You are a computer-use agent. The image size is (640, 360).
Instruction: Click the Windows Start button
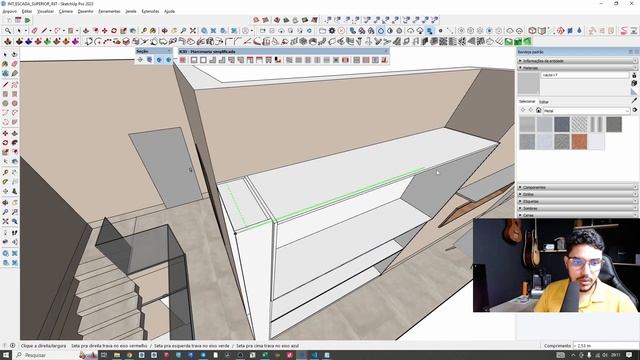[x=6, y=355]
